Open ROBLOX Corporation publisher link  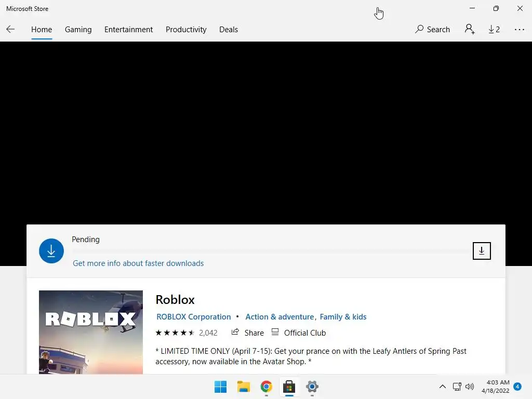[193, 316]
